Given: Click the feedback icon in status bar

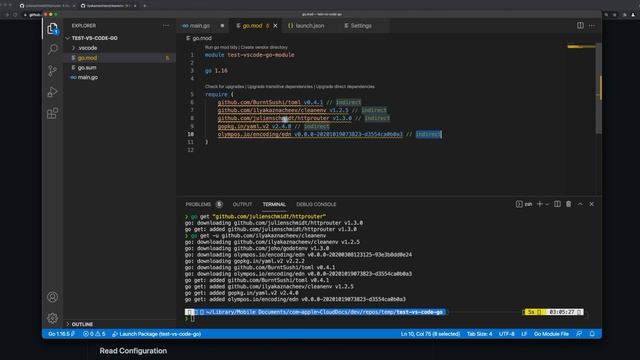Looking at the screenshot, I should point(579,334).
